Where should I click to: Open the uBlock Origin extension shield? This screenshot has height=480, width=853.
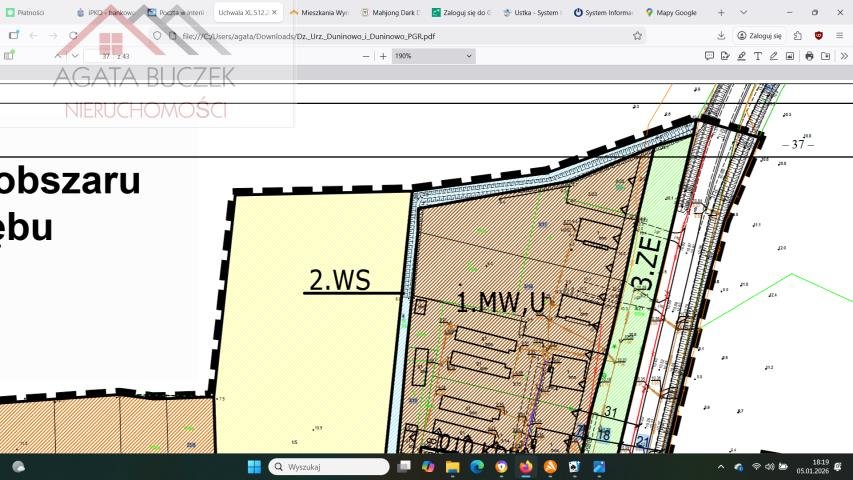[819, 35]
